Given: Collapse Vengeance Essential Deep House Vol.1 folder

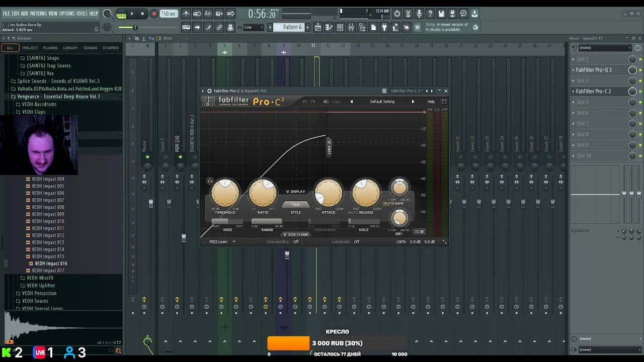Looking at the screenshot, I should click(x=58, y=97).
